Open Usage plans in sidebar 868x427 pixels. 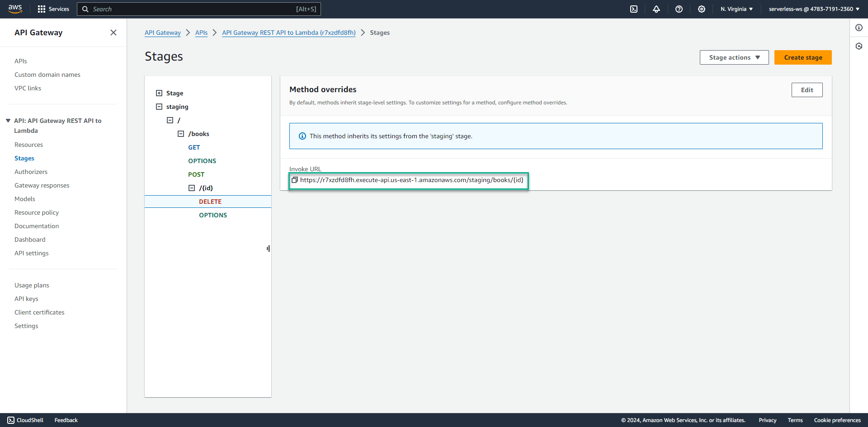pos(32,285)
